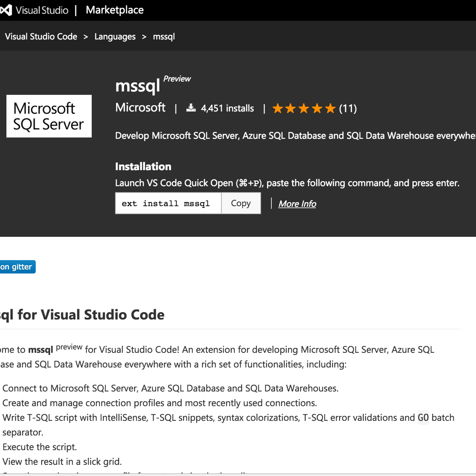Viewport: 476px width, 476px height.
Task: Click the 'Execute the script.' list item
Action: pyautogui.click(x=40, y=447)
